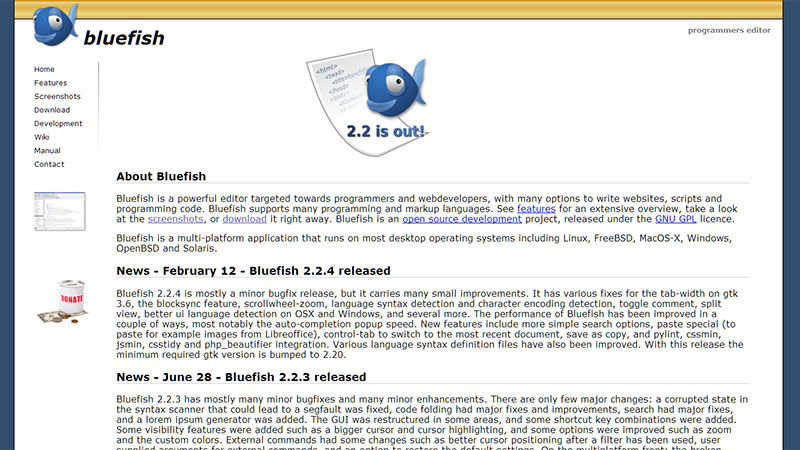Go to Home in the sidebar
The height and width of the screenshot is (450, 800).
44,69
